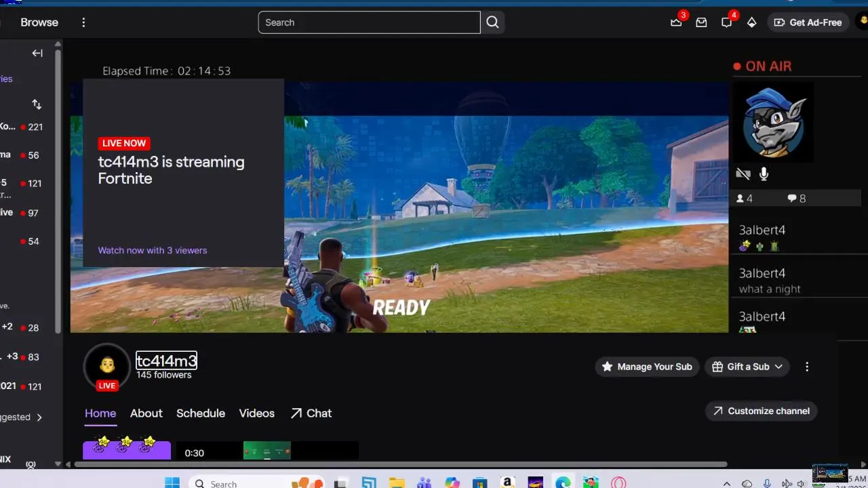Screen dimensions: 868x488
Task: Click the system tray volume icon
Action: [801, 484]
